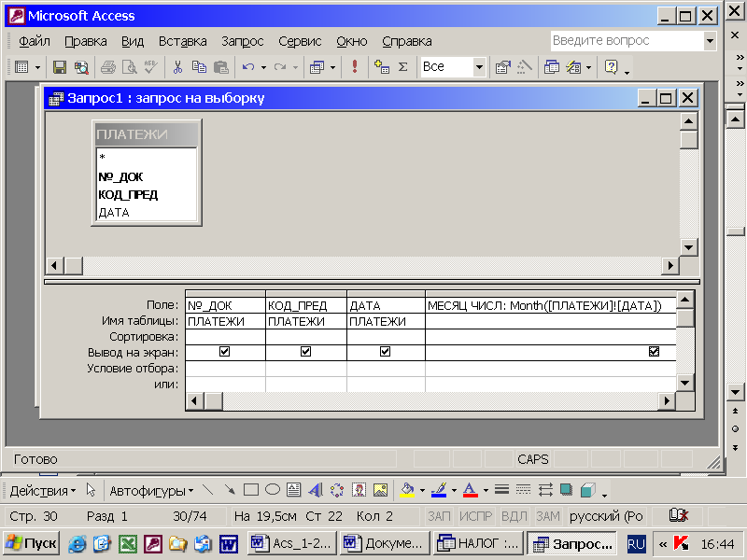
Task: Click the Пуск start button
Action: pos(32,543)
